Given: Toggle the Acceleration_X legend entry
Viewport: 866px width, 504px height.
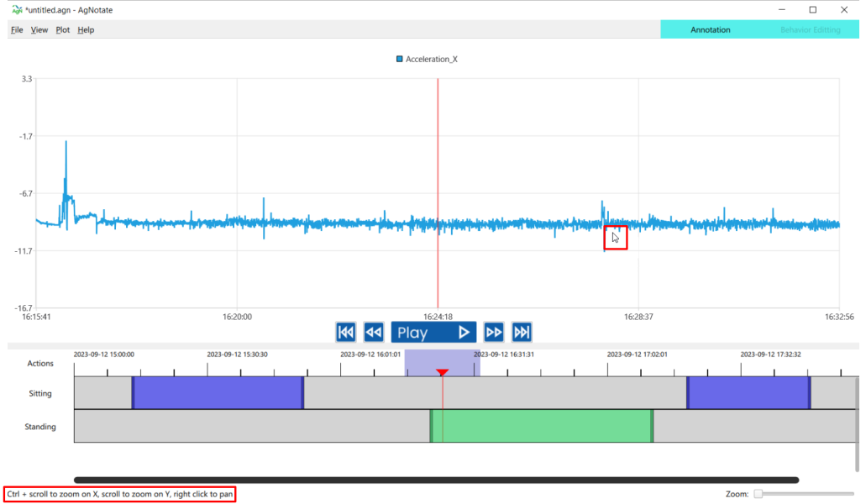Looking at the screenshot, I should pos(427,60).
